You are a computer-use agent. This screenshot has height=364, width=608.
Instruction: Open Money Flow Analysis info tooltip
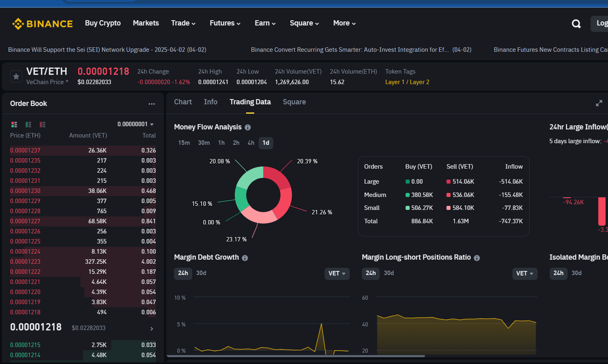pos(248,127)
